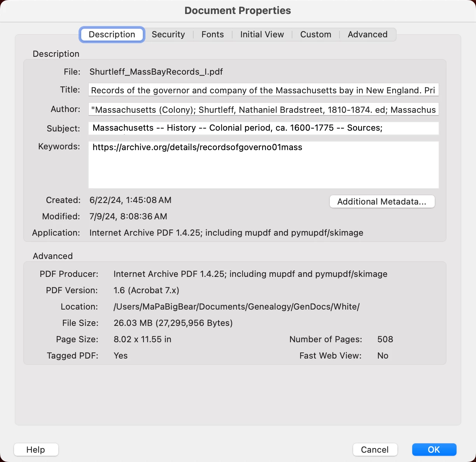
Task: Click the Help button
Action: click(36, 450)
